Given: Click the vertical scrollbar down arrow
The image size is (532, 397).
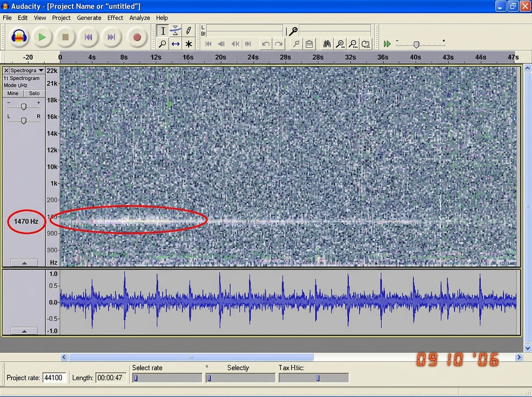Looking at the screenshot, I should click(527, 348).
